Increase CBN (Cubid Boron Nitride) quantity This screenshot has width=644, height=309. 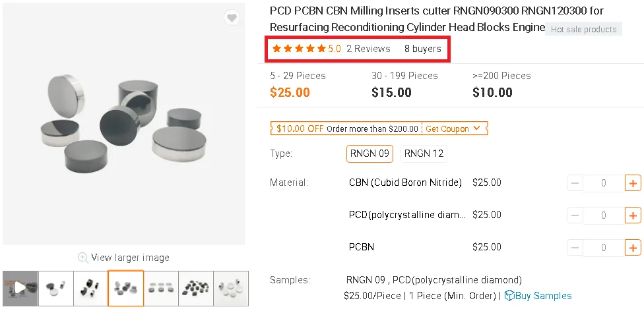pos(633,183)
